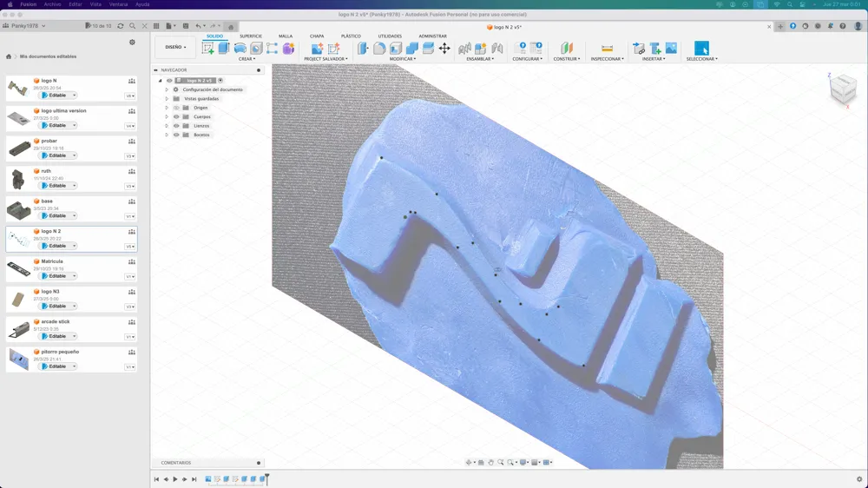This screenshot has width=868, height=488.
Task: Expand the Origen tree node
Action: (167, 108)
